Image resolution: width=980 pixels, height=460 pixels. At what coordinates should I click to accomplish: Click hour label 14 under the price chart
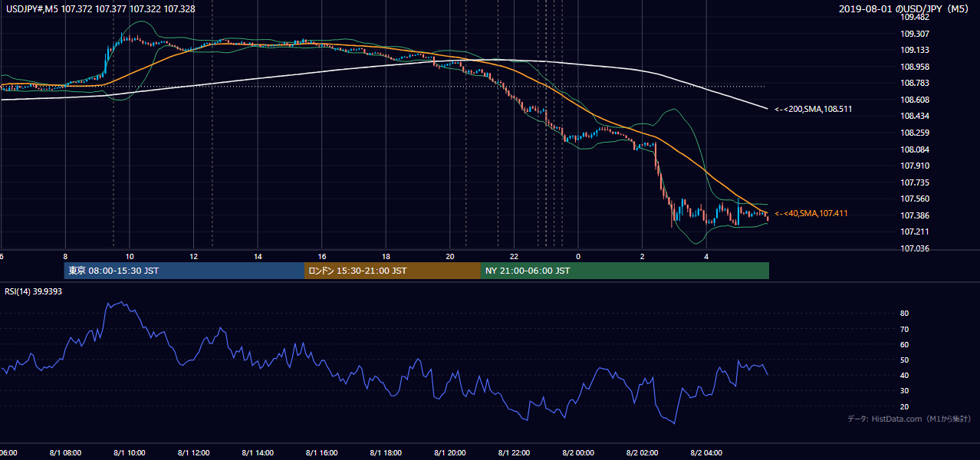pyautogui.click(x=258, y=256)
